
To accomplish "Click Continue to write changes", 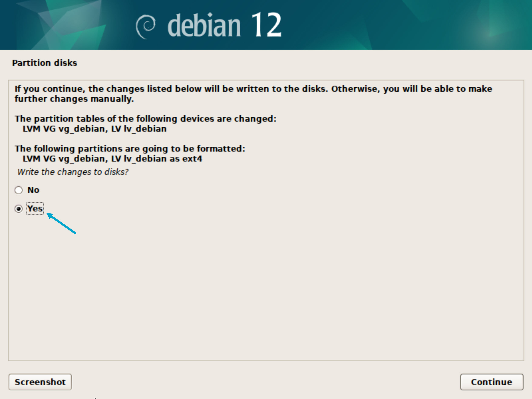I will click(x=492, y=382).
